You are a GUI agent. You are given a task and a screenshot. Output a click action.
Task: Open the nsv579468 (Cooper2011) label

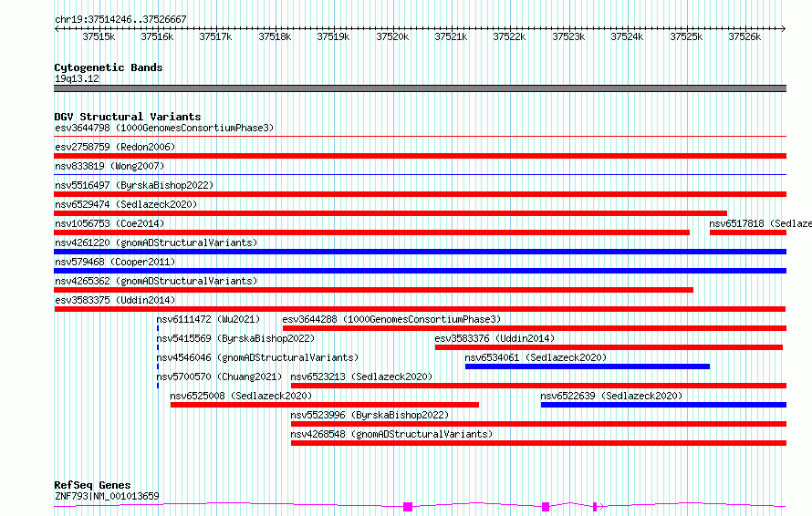tap(115, 262)
